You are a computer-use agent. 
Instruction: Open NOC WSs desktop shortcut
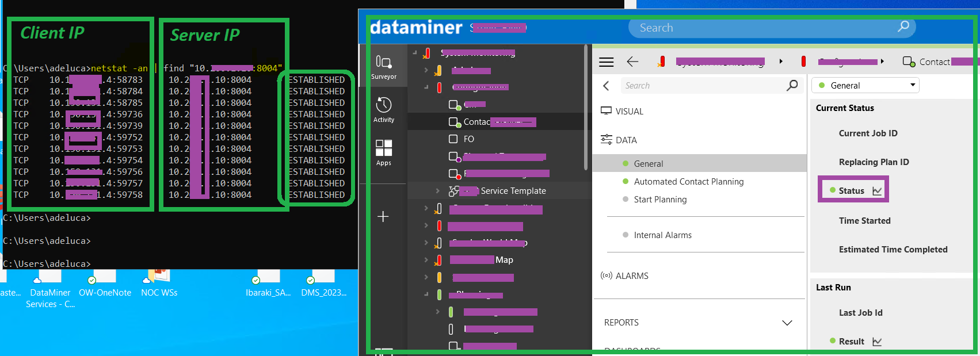159,285
